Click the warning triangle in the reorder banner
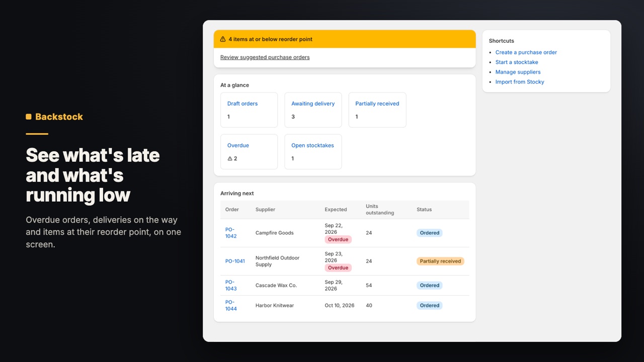Viewport: 644px width, 362px height. click(223, 39)
